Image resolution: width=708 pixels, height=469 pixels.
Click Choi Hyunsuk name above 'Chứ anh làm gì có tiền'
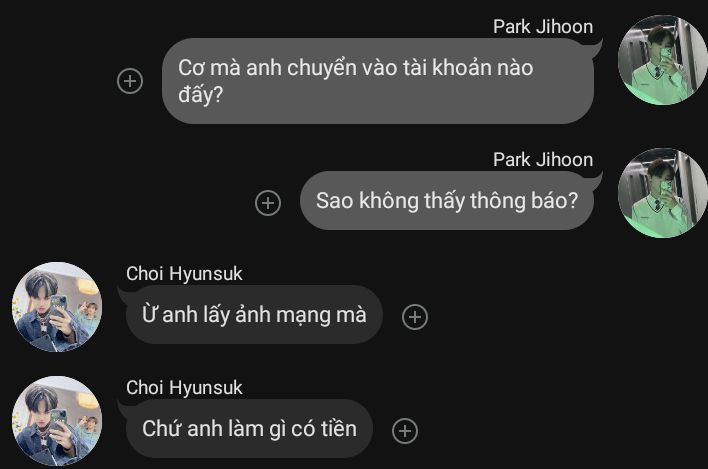[184, 388]
